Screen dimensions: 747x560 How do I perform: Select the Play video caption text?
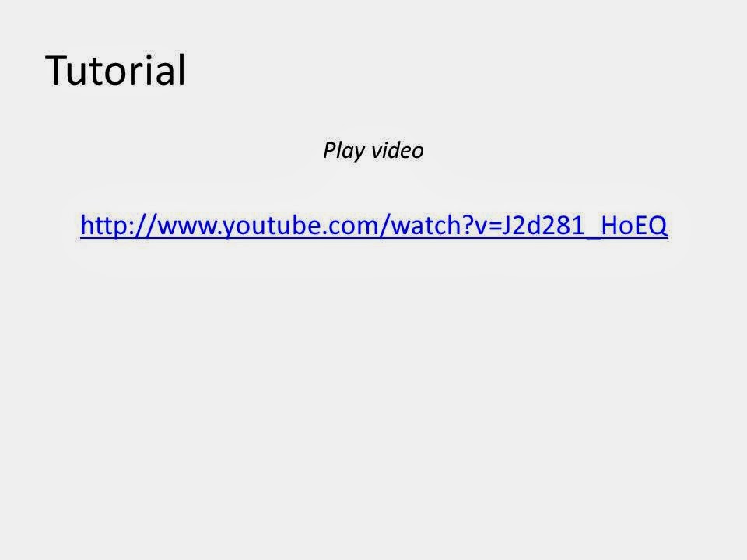coord(373,151)
